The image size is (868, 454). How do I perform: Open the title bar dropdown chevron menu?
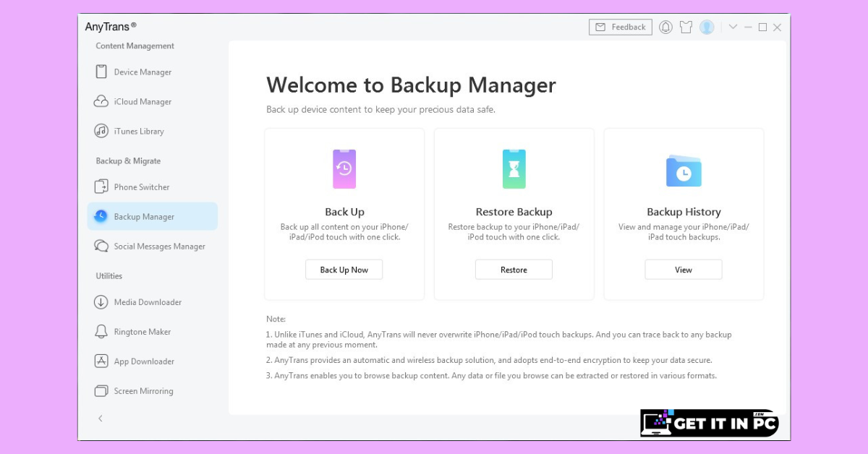733,27
